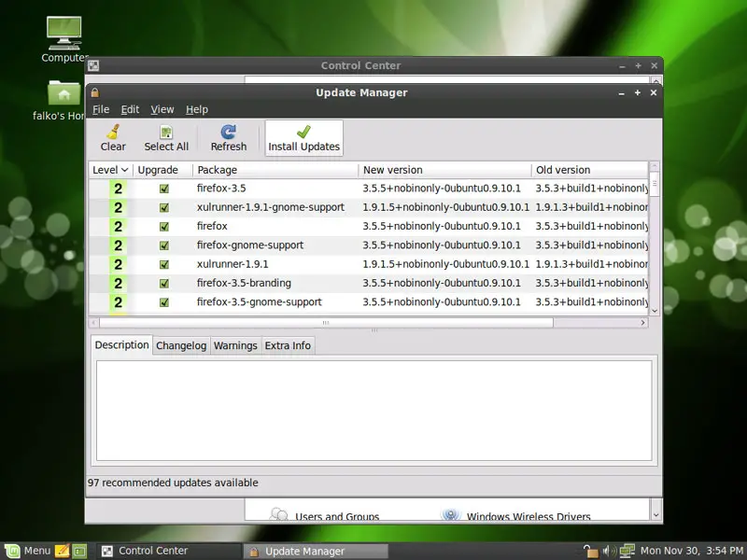Click new version of xulrunner-1.9.1 row

(445, 264)
